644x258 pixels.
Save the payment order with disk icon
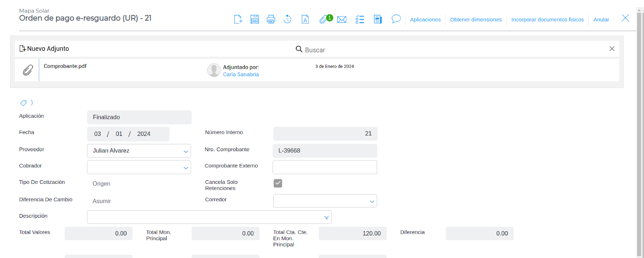[x=254, y=19]
